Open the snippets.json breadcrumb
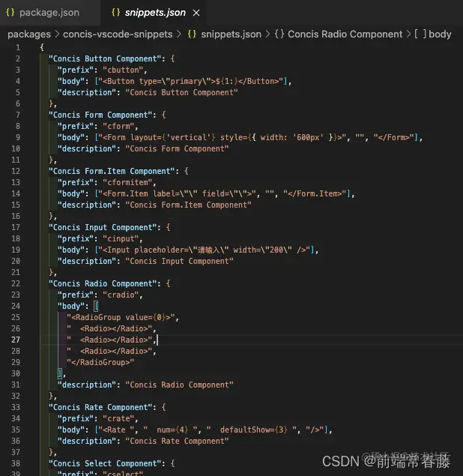 tap(231, 34)
